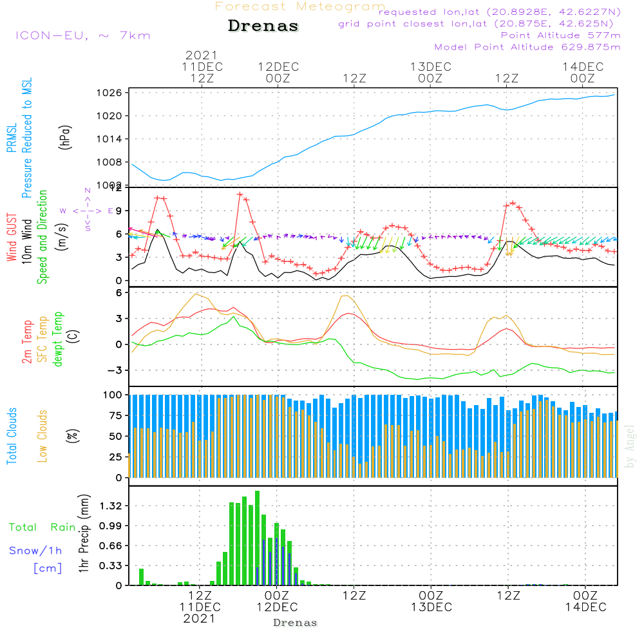Viewport: 644px width, 644px height.
Task: Click the '(%)' cloud cover unit label
Action: (x=72, y=436)
